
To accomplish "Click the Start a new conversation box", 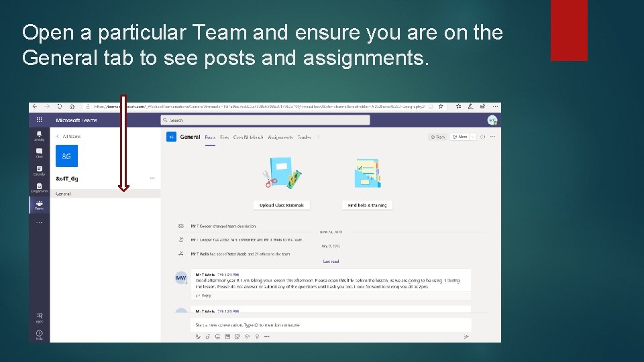I will click(331, 324).
